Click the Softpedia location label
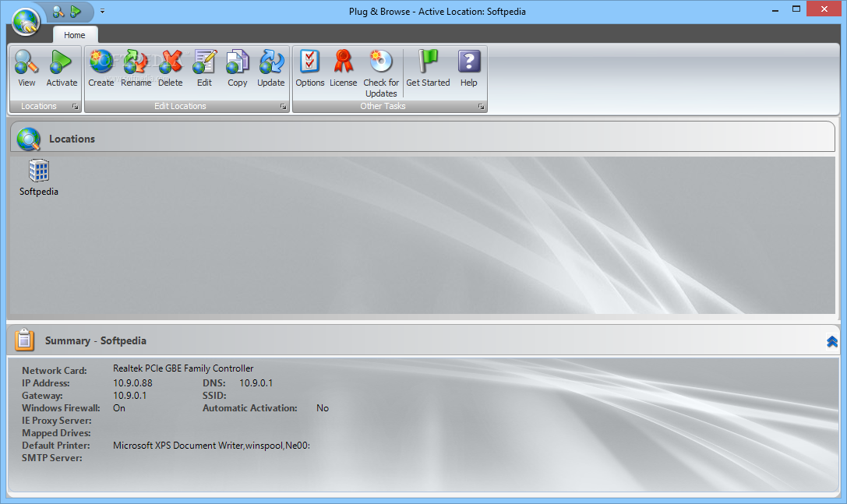Image resolution: width=847 pixels, height=504 pixels. coord(38,191)
